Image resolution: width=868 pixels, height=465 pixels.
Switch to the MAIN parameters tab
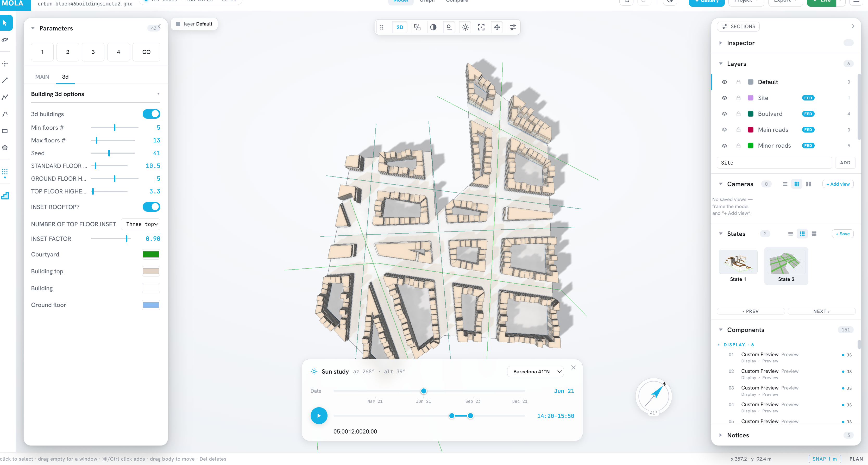tap(42, 77)
